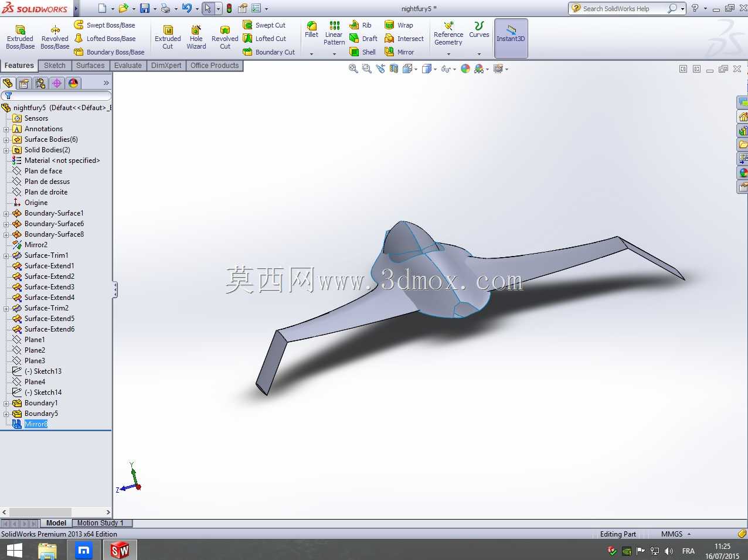Switch to the DimXpert tab

[166, 66]
